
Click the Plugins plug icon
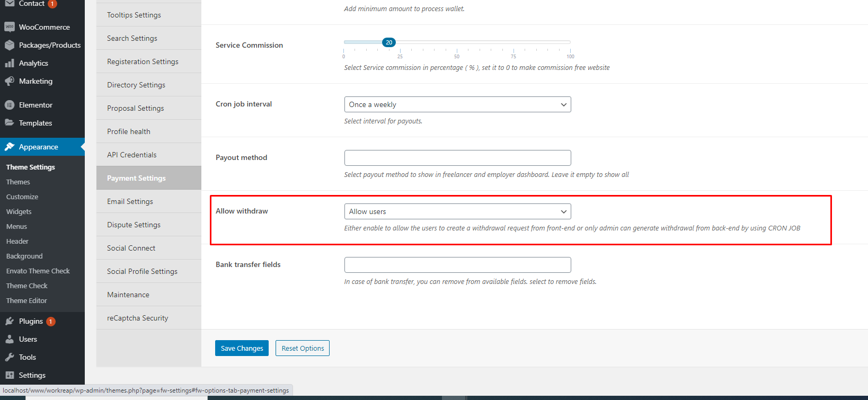coord(10,321)
